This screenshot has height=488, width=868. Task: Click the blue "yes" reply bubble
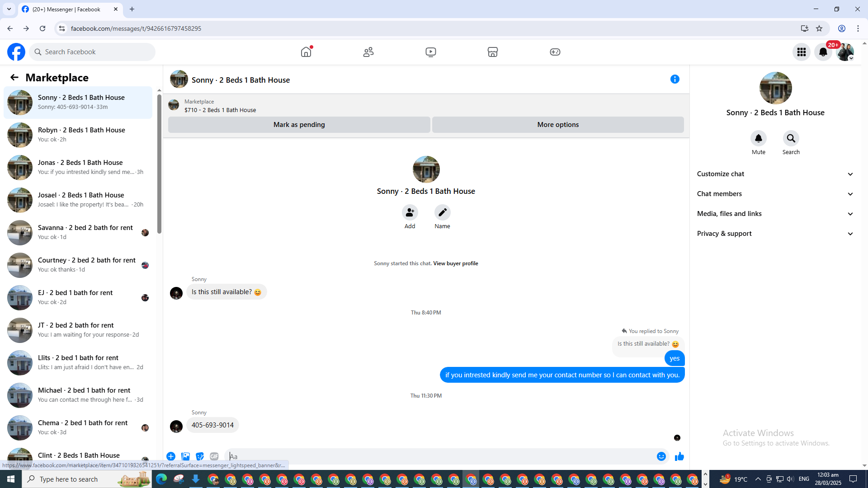coord(675,358)
